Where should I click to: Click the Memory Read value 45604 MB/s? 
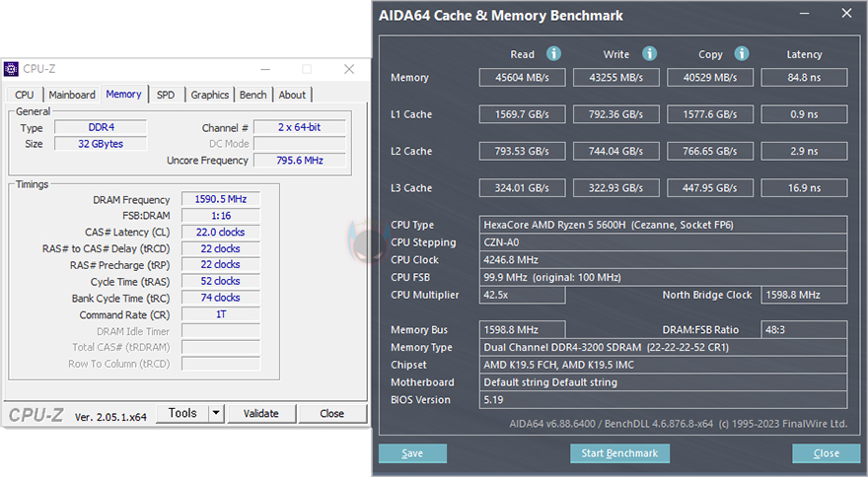coord(522,78)
